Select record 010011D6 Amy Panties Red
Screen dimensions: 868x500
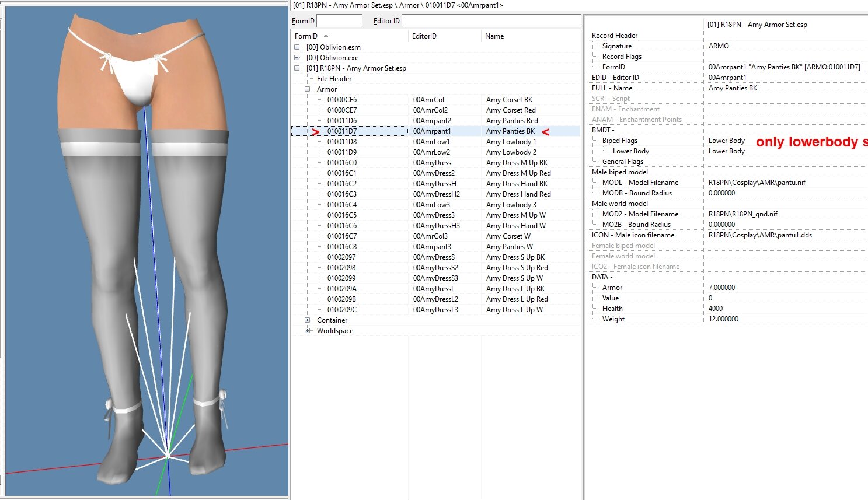435,121
